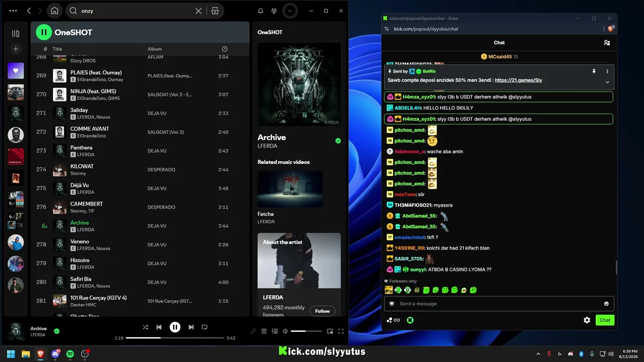Open the artist link 'ElGrandeToto' under COMME AVANT
Screen dimensions: 644x362
[92, 136]
